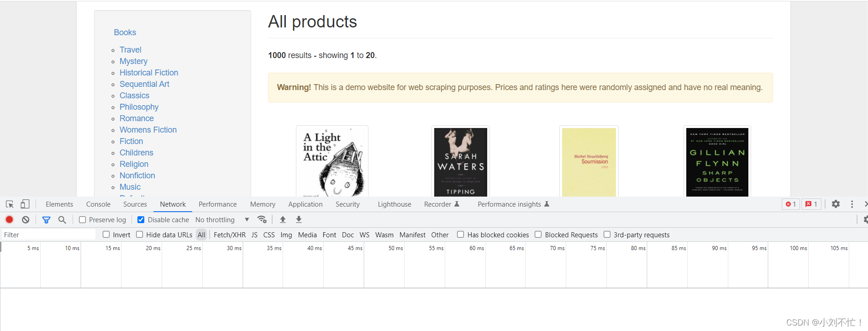Filter requests by CSS type

point(269,235)
